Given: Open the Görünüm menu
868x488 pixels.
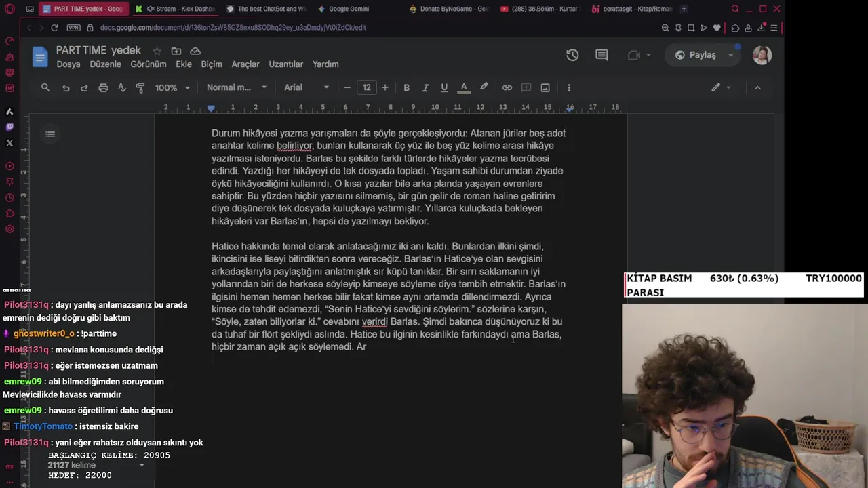Looking at the screenshot, I should click(149, 64).
